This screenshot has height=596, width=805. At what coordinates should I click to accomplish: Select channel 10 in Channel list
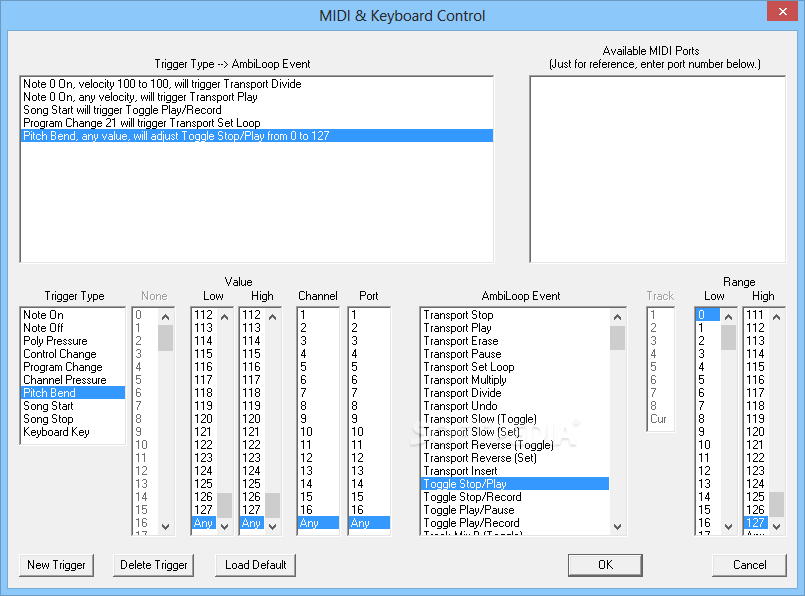pos(318,432)
